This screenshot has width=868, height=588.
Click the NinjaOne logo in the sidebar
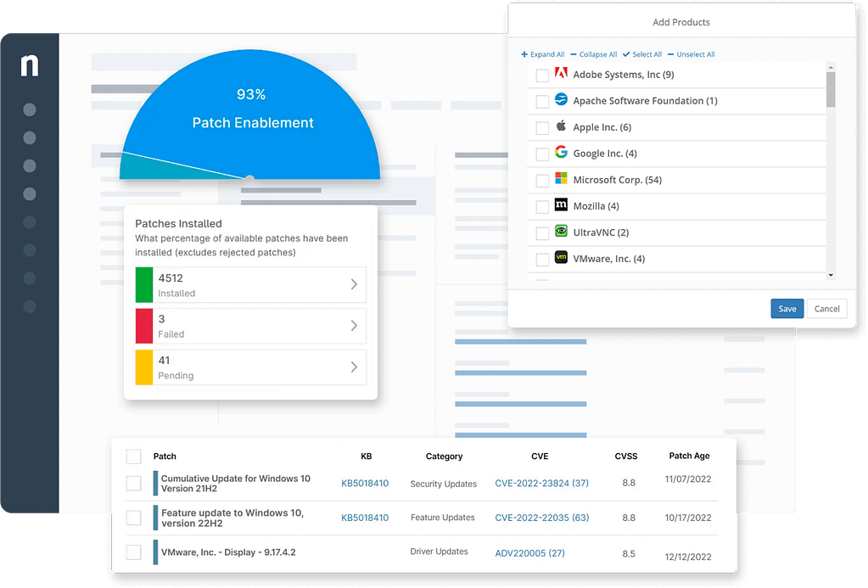[x=30, y=65]
